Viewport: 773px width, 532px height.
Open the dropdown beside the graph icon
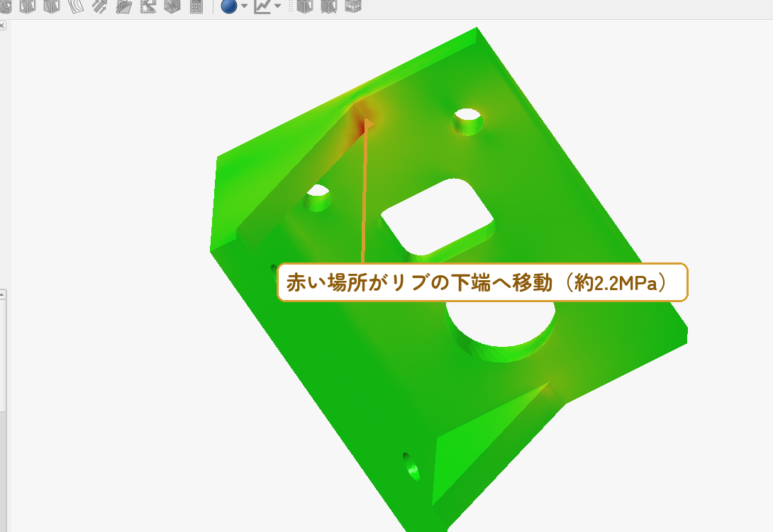277,6
